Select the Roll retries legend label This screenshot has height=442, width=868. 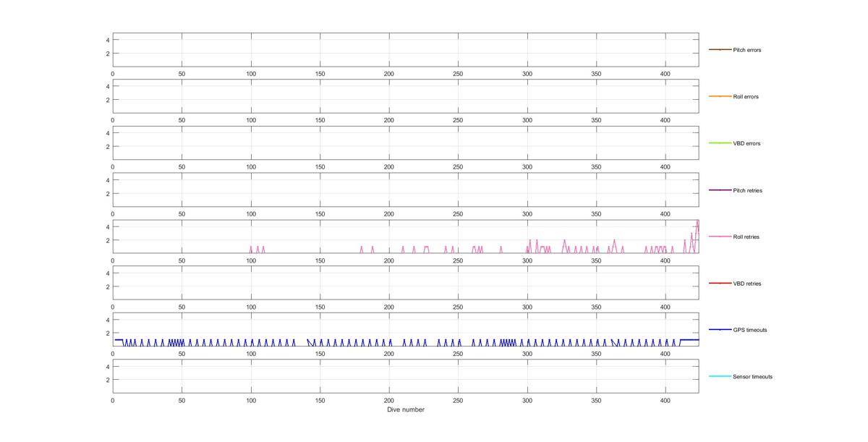746,237
